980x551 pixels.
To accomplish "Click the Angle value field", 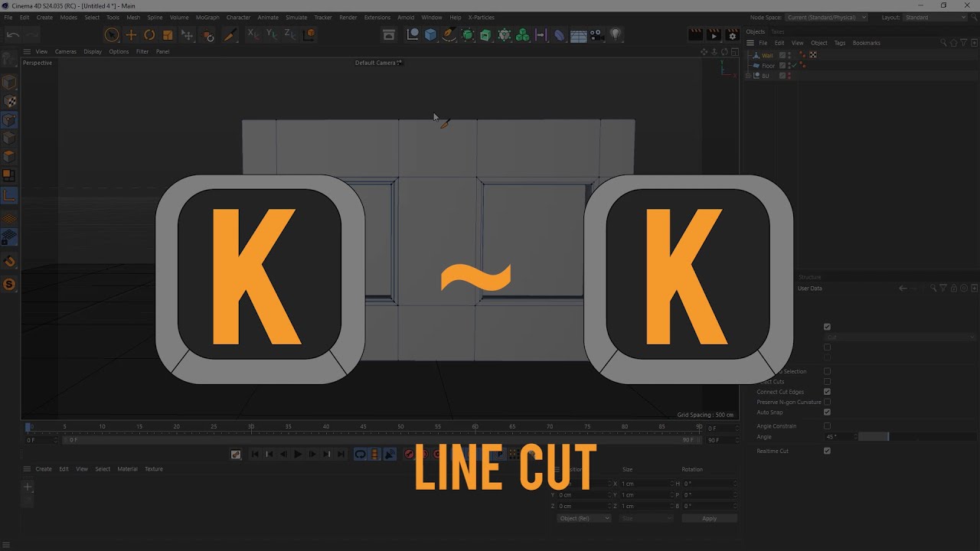I will (840, 436).
